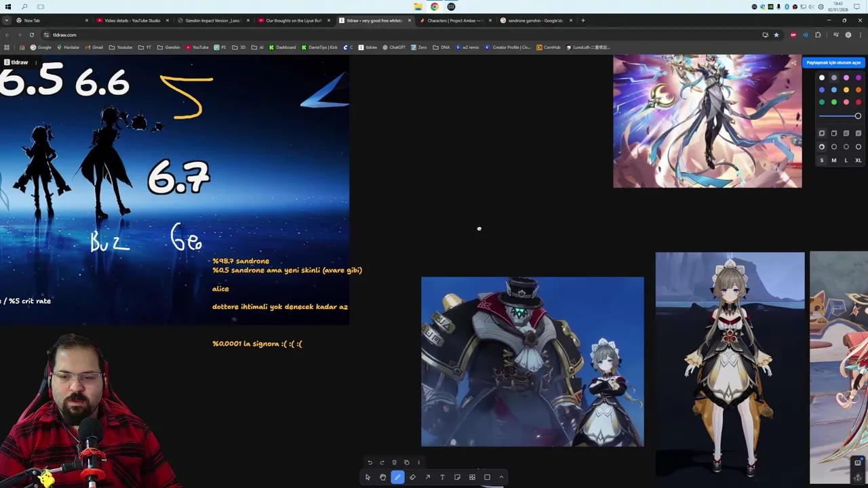Select the Eraser tool
868x488 pixels.
tap(412, 477)
